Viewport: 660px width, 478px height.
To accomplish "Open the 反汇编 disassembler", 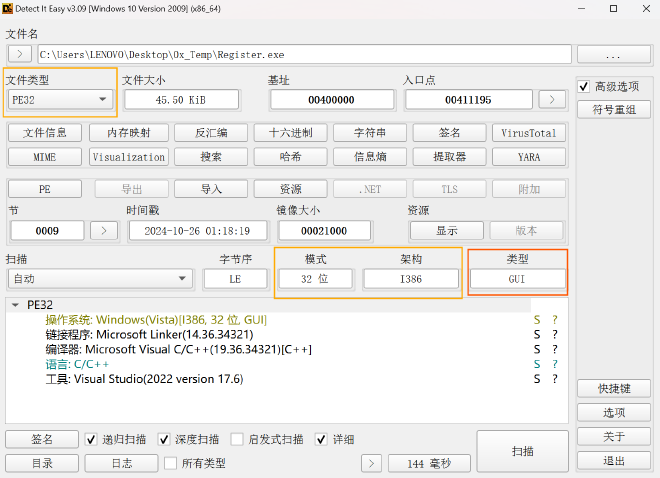I will click(211, 133).
